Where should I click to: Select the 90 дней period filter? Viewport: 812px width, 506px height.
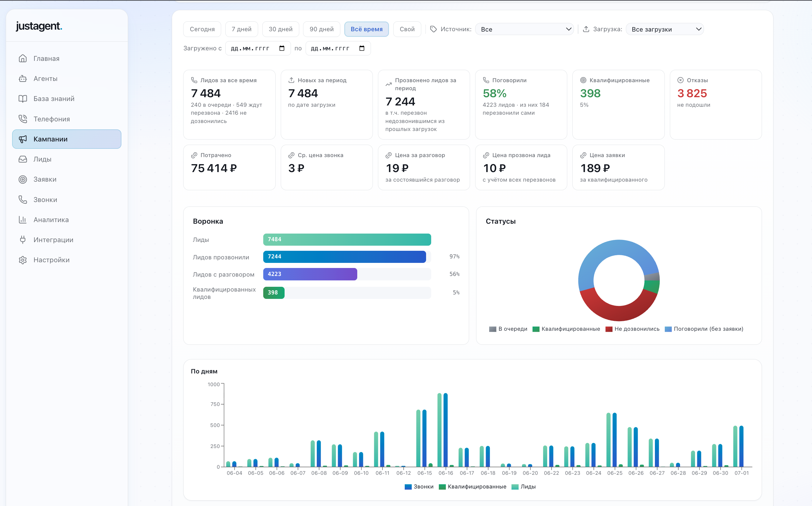[x=322, y=29]
